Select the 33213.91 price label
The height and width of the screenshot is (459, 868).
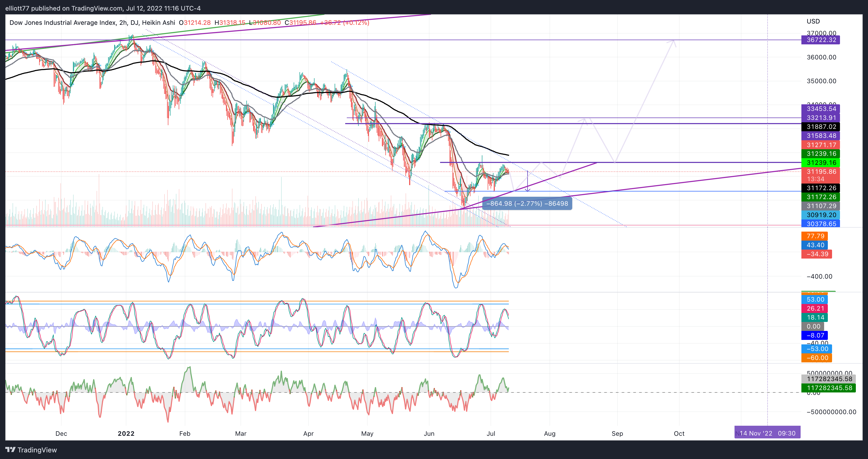click(x=820, y=118)
